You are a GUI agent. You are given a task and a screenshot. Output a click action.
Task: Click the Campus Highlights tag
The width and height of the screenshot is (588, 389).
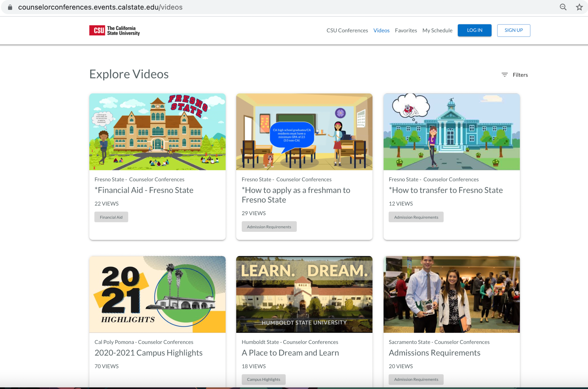[x=263, y=380]
